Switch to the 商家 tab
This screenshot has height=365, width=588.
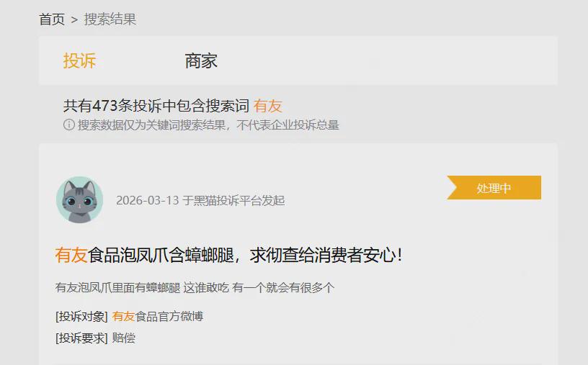tap(201, 60)
